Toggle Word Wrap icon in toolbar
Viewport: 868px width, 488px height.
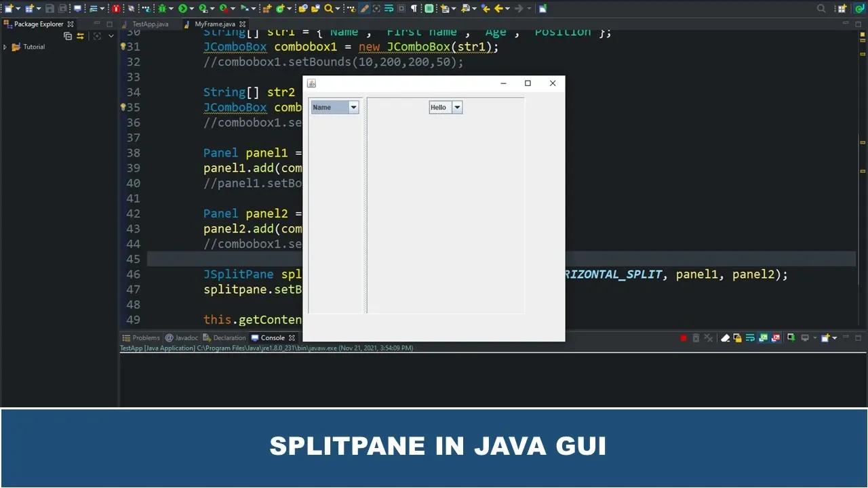[389, 9]
